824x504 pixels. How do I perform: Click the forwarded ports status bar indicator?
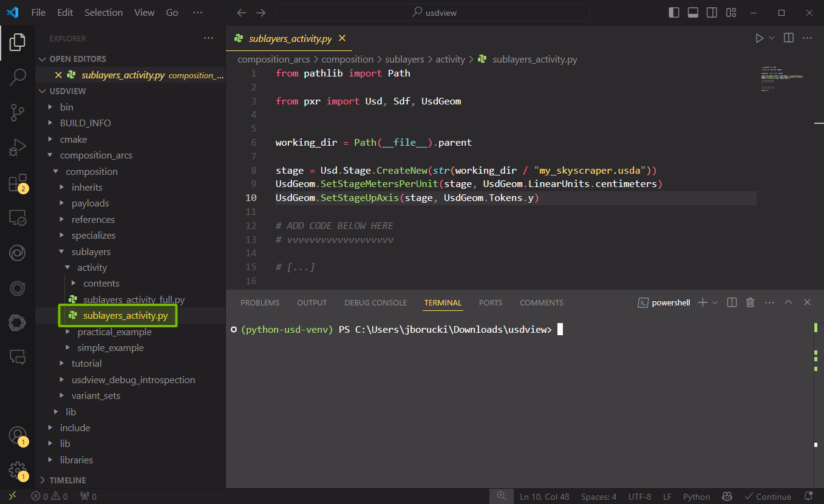[88, 497]
